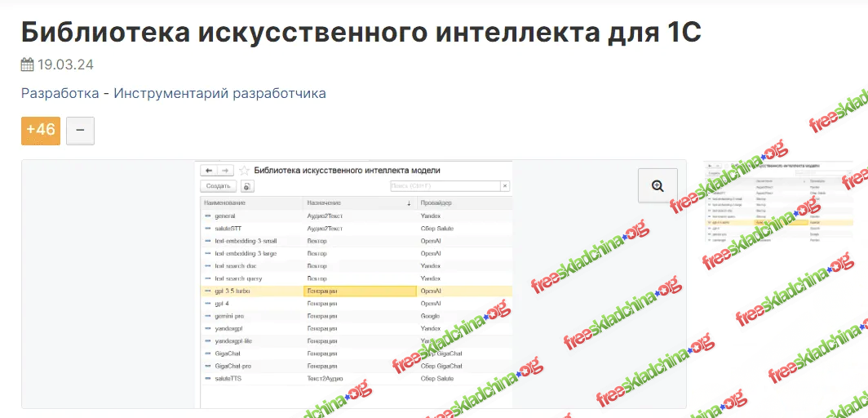Image resolution: width=868 pixels, height=418 pixels.
Task: Click the row icon beside general
Action: tap(208, 216)
